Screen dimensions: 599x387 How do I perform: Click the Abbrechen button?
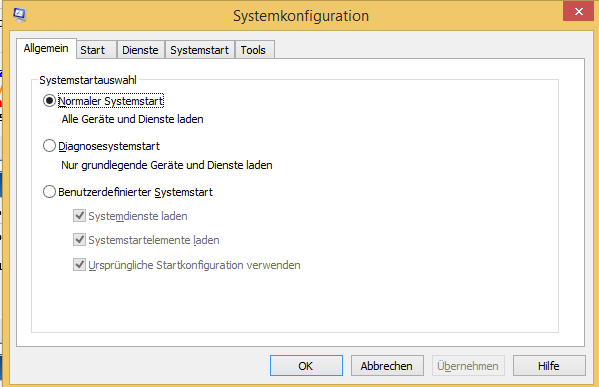(x=387, y=366)
